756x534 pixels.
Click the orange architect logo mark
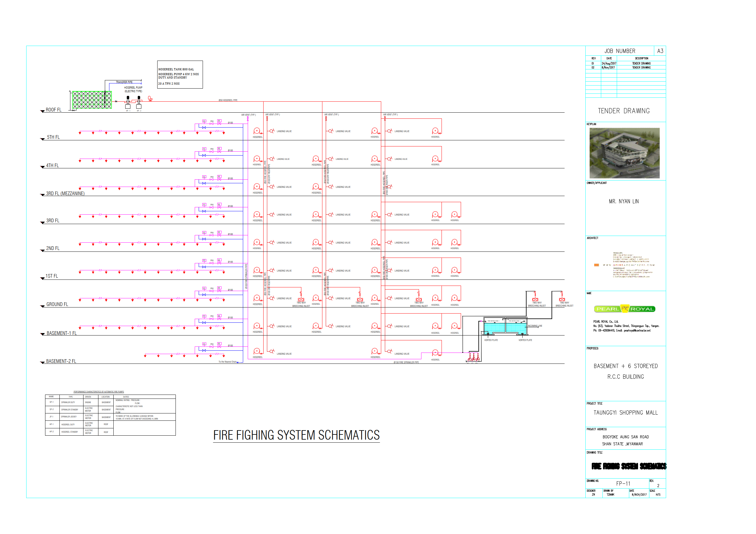(x=596, y=265)
